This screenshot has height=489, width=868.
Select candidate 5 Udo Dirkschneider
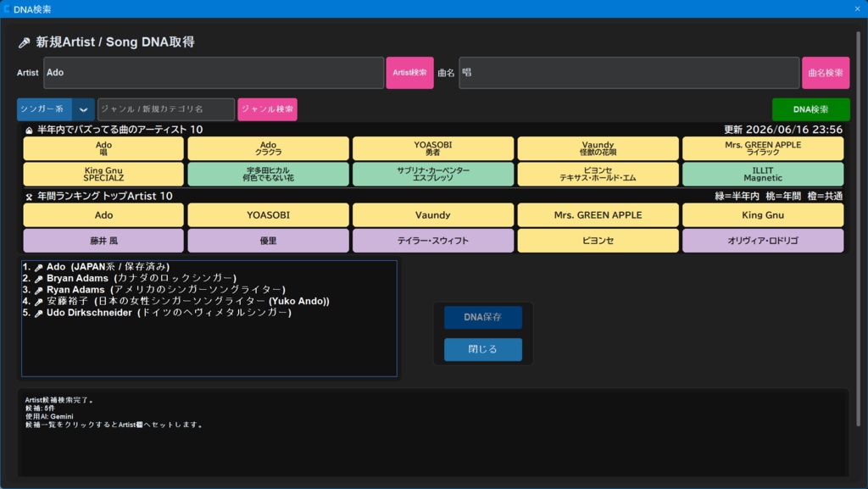click(157, 313)
